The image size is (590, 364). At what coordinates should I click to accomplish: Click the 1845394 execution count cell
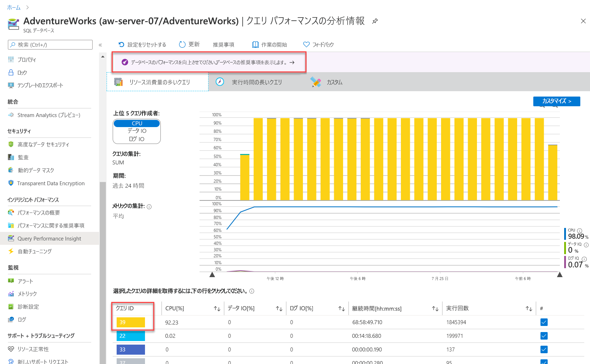pyautogui.click(x=456, y=322)
